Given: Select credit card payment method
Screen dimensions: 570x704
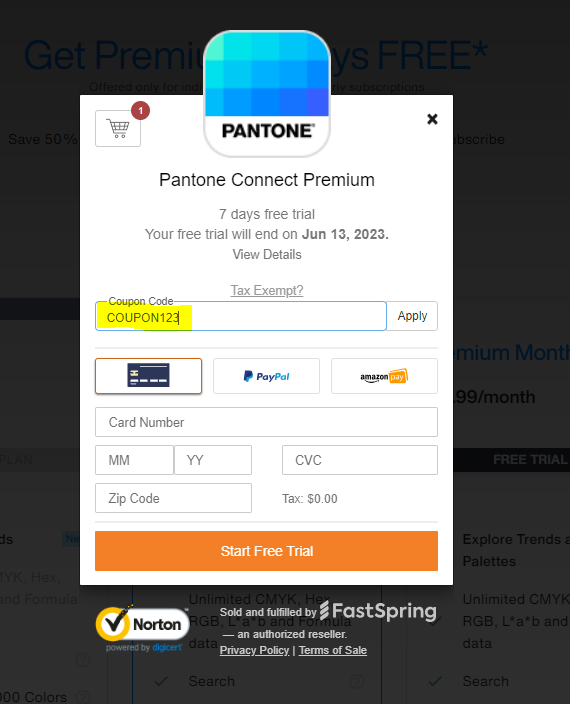Looking at the screenshot, I should 149,376.
